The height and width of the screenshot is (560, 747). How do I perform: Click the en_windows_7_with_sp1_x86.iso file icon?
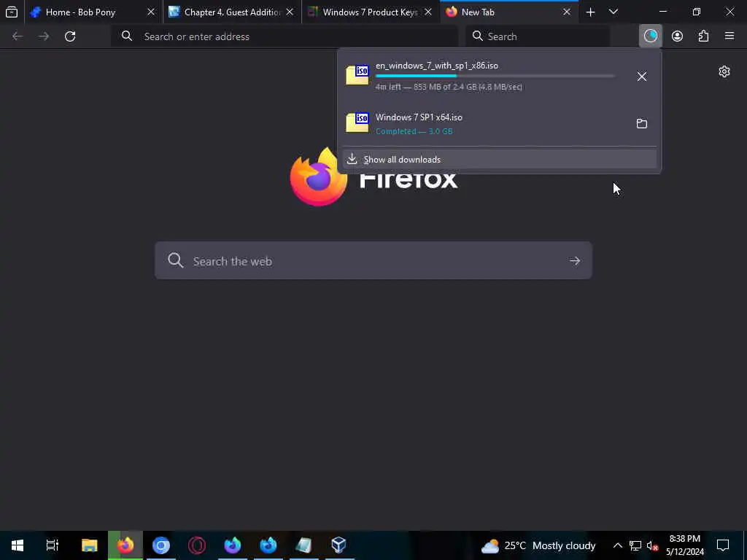[357, 75]
